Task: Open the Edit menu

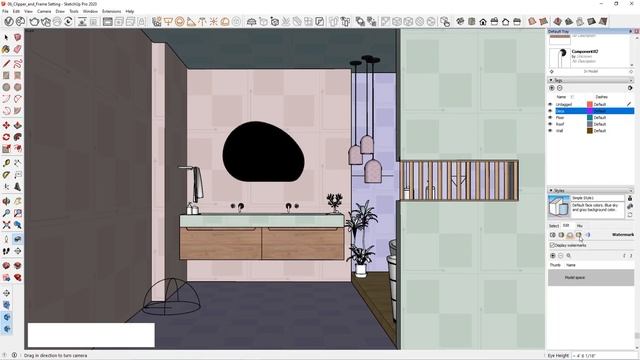Action: coord(16,11)
